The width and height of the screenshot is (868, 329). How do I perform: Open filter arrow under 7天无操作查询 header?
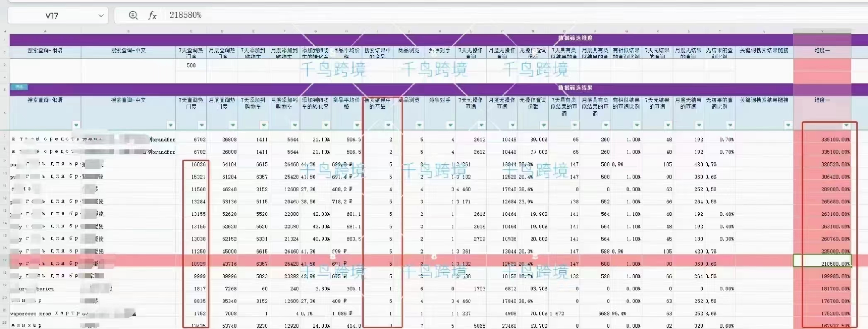click(x=481, y=125)
